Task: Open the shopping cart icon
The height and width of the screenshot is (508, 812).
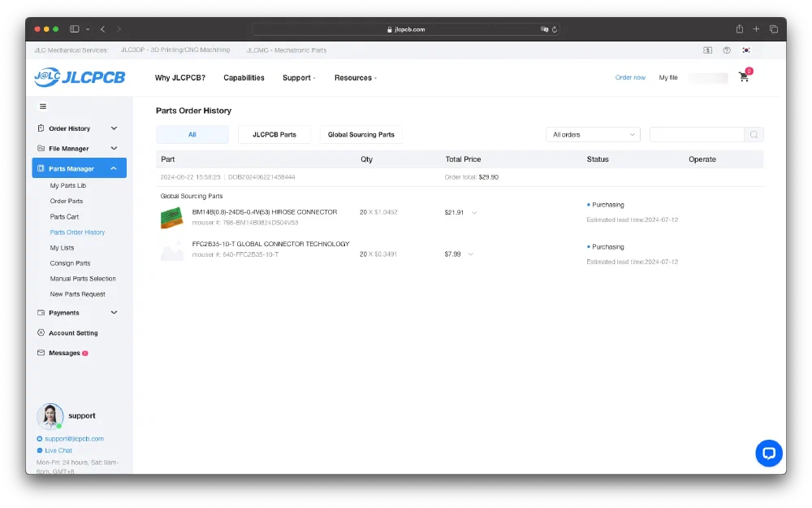Action: point(743,77)
